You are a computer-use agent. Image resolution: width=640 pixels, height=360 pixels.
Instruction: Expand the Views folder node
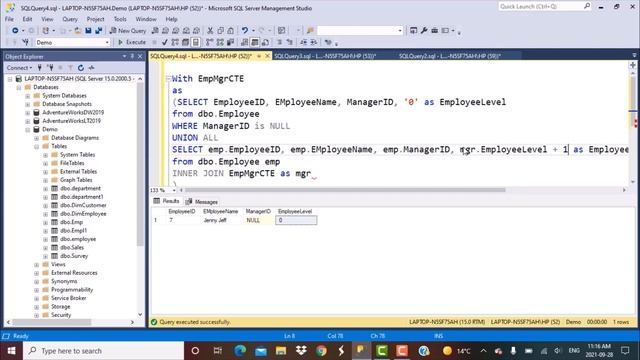pyautogui.click(x=37, y=264)
